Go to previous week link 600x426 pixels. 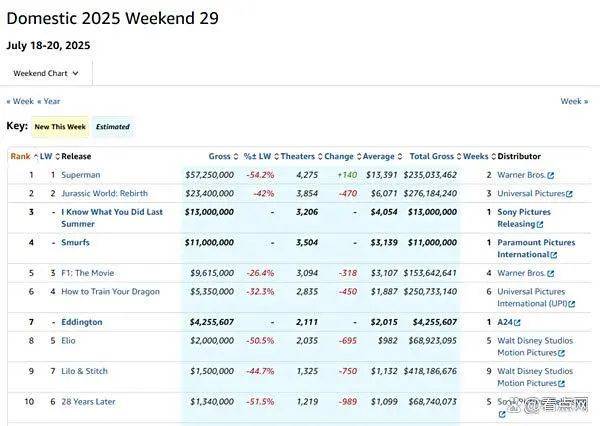point(20,101)
